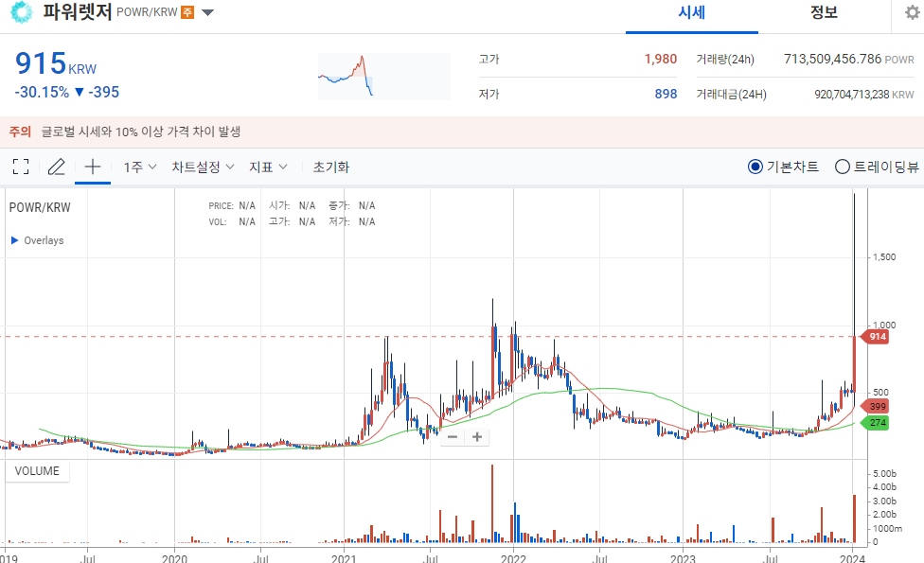The width and height of the screenshot is (924, 563).
Task: Switch to 트레이딩뷰 chart mode
Action: click(x=842, y=167)
